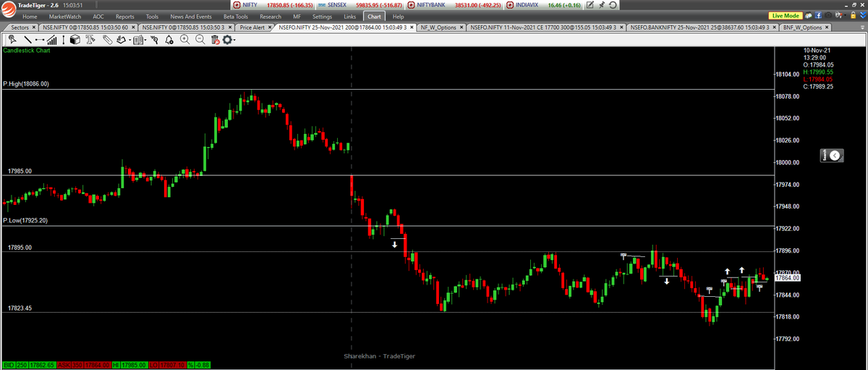Open the Facebook icon link

click(x=818, y=15)
